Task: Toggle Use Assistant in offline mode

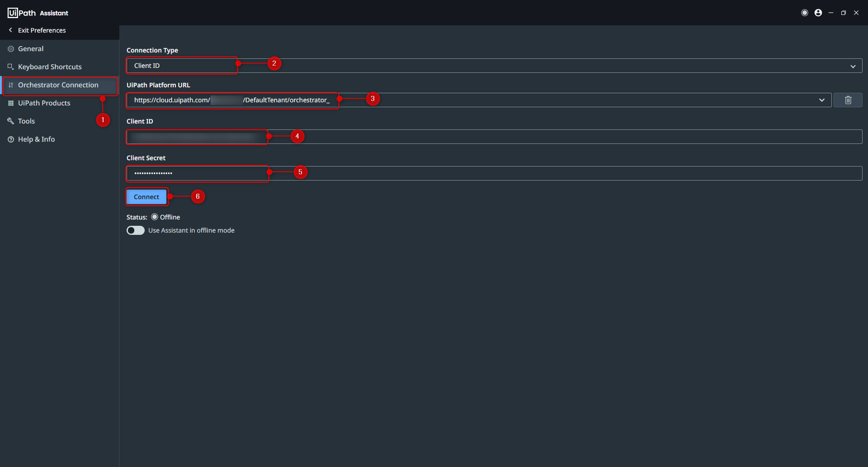Action: coord(136,230)
